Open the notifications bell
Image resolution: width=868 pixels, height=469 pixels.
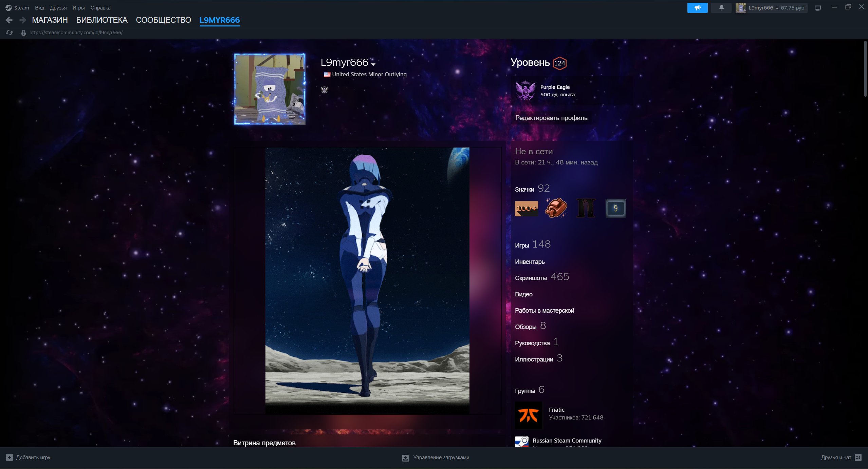click(x=721, y=7)
